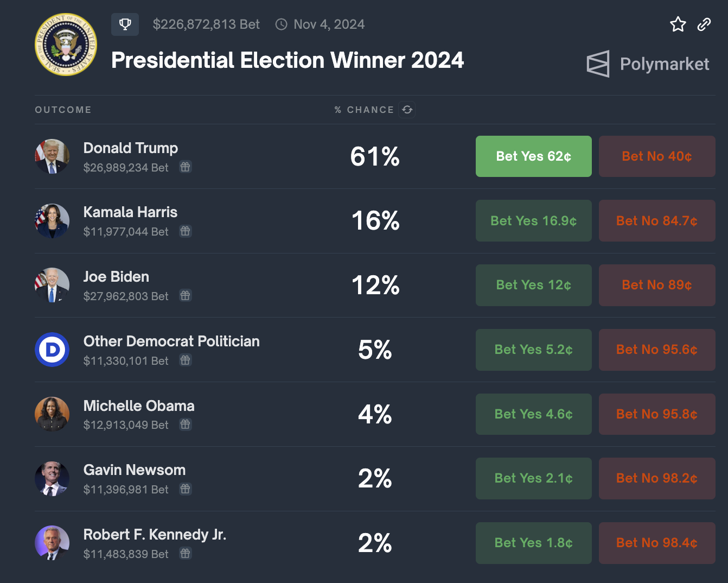Screen dimensions: 728x583
Task: Toggle the % chance refresh icon
Action: (407, 110)
